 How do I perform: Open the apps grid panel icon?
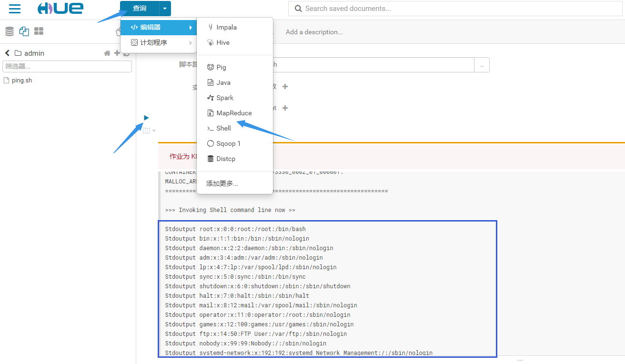coord(39,31)
